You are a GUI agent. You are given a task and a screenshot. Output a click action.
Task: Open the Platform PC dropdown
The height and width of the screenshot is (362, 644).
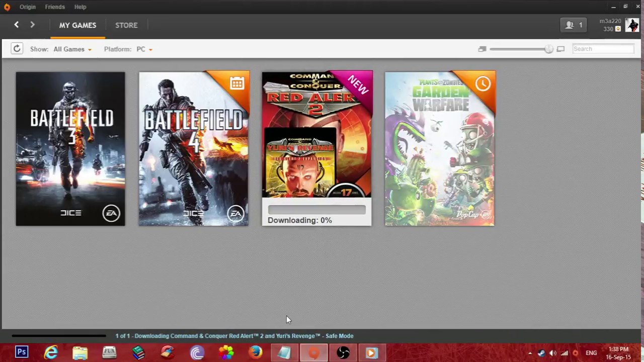tap(144, 49)
